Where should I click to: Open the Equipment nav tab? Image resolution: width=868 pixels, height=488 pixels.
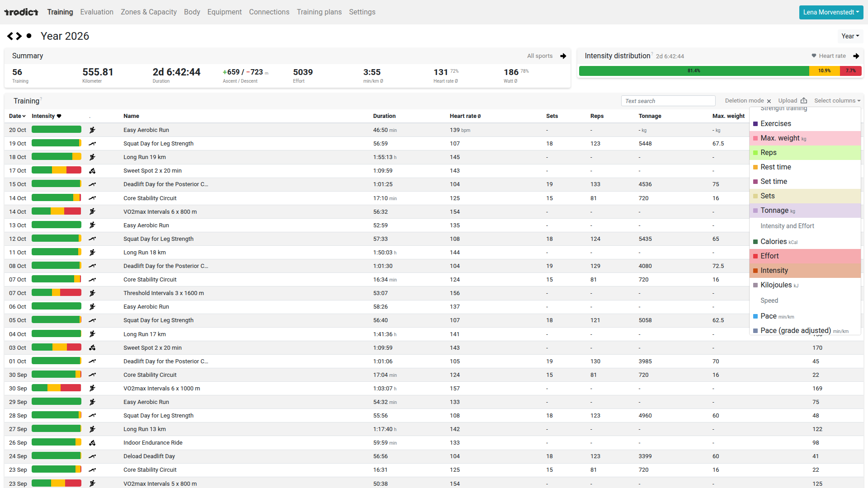225,12
